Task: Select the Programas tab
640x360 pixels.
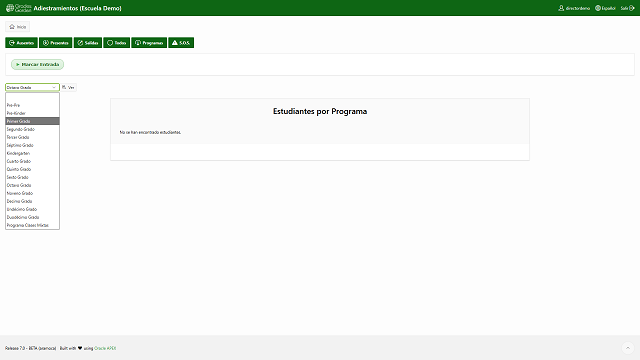Action: coord(149,43)
